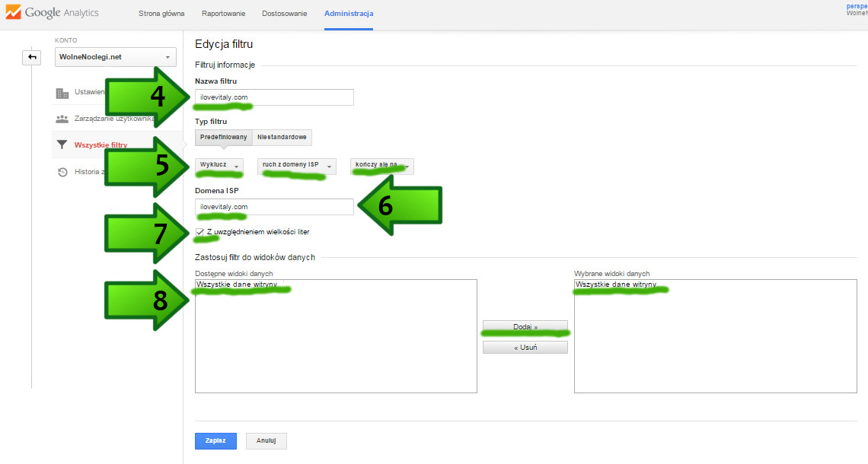The height and width of the screenshot is (464, 868).
Task: Click the building icon for Ustawienia
Action: pyautogui.click(x=62, y=93)
